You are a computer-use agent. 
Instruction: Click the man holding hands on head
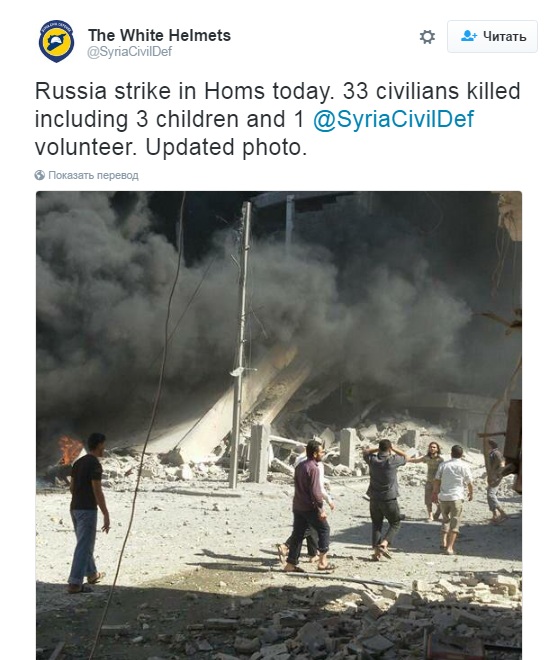[x=385, y=499]
